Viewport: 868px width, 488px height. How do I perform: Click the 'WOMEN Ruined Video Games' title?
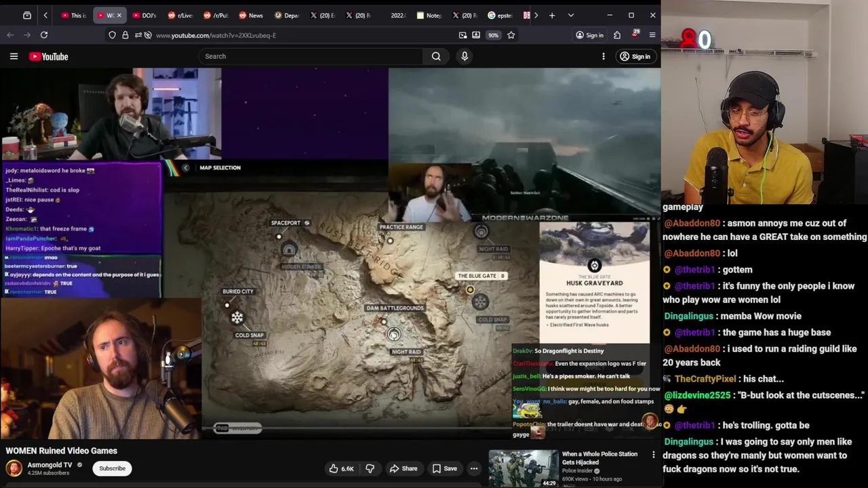click(61, 451)
